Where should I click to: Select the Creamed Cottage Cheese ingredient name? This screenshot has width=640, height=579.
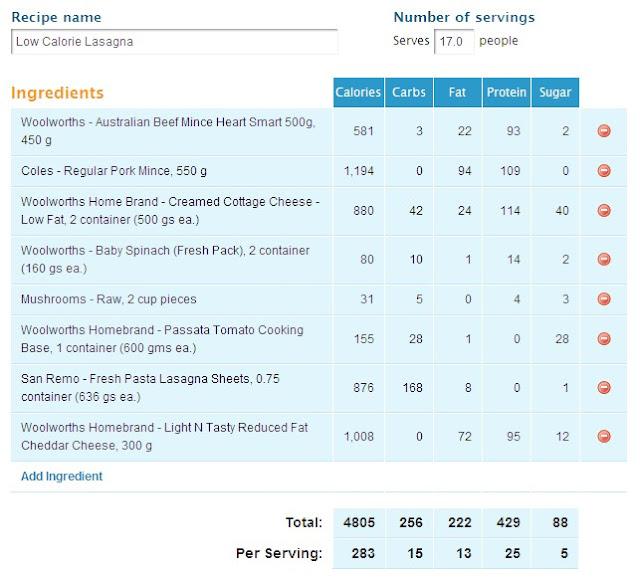click(170, 211)
